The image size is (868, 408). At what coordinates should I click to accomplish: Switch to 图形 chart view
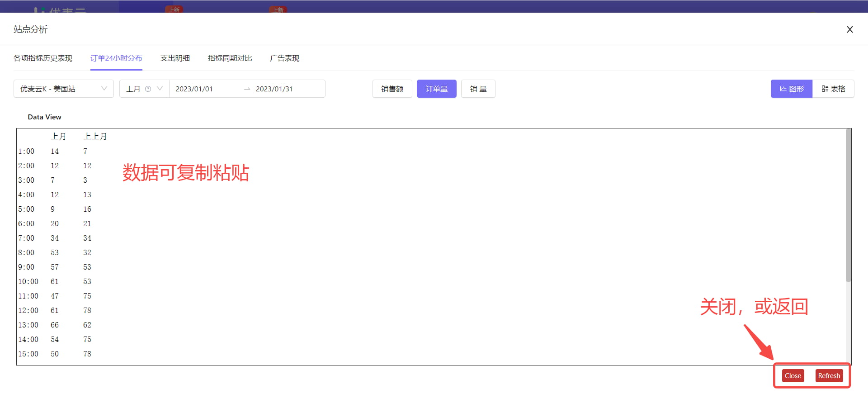(x=792, y=89)
